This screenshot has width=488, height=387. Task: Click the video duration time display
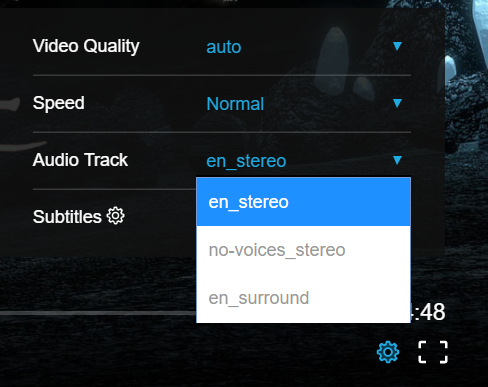[428, 312]
